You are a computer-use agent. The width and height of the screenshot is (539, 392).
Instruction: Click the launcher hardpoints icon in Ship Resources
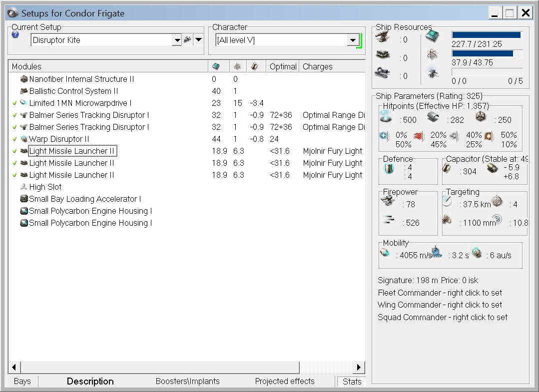click(383, 54)
